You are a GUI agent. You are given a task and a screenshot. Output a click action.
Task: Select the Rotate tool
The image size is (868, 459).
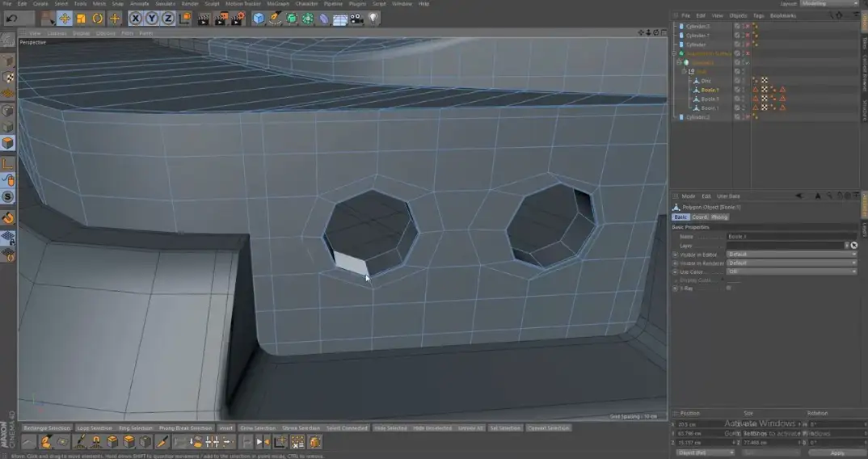coord(98,19)
